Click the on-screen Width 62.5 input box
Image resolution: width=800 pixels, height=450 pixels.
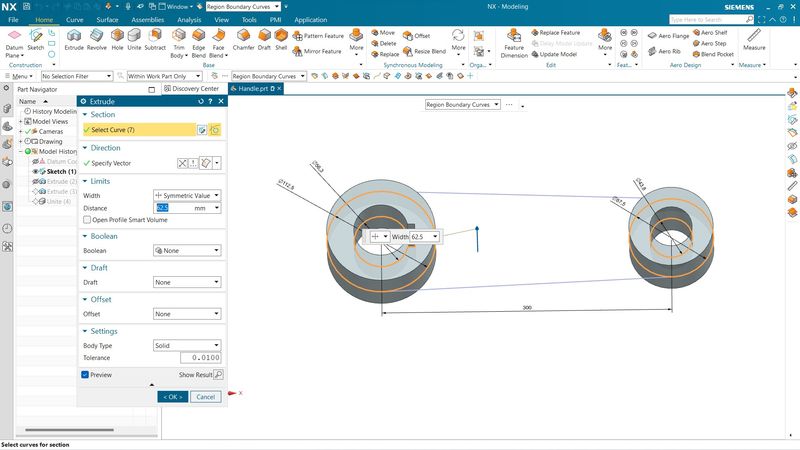point(421,237)
